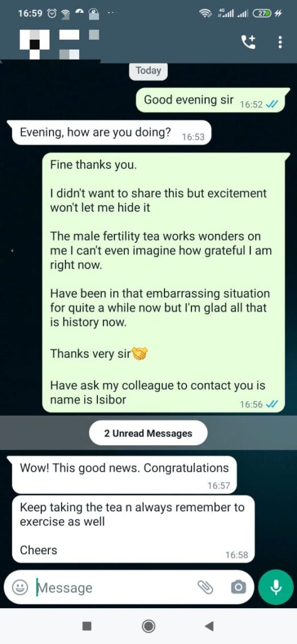Tap the 2 Unread Messages divider

tap(148, 433)
